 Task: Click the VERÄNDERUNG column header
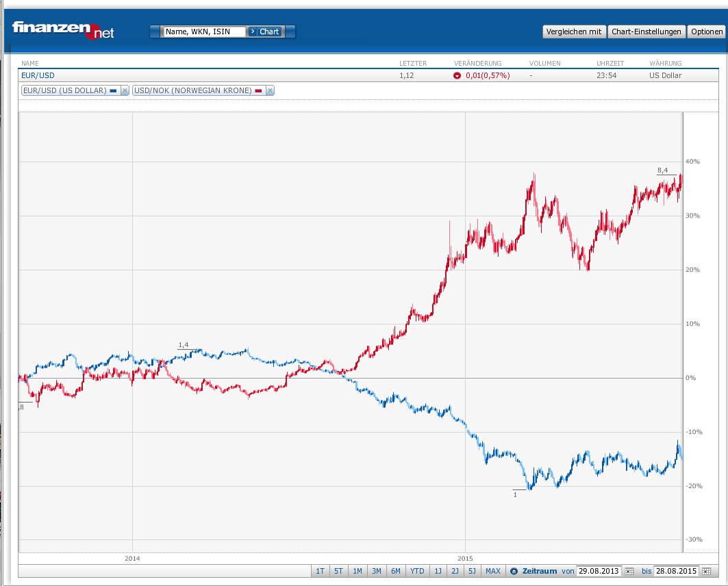pyautogui.click(x=478, y=64)
